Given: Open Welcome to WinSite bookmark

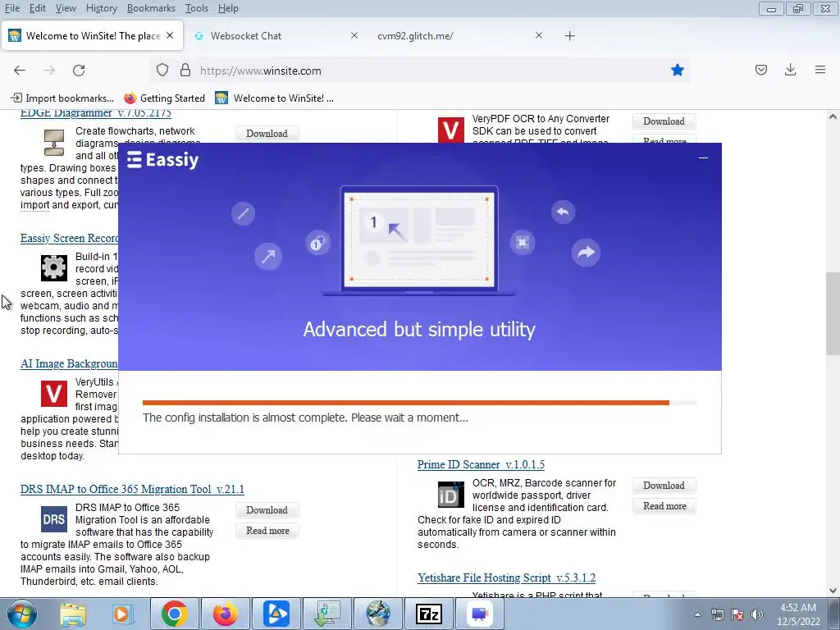Looking at the screenshot, I should point(274,98).
